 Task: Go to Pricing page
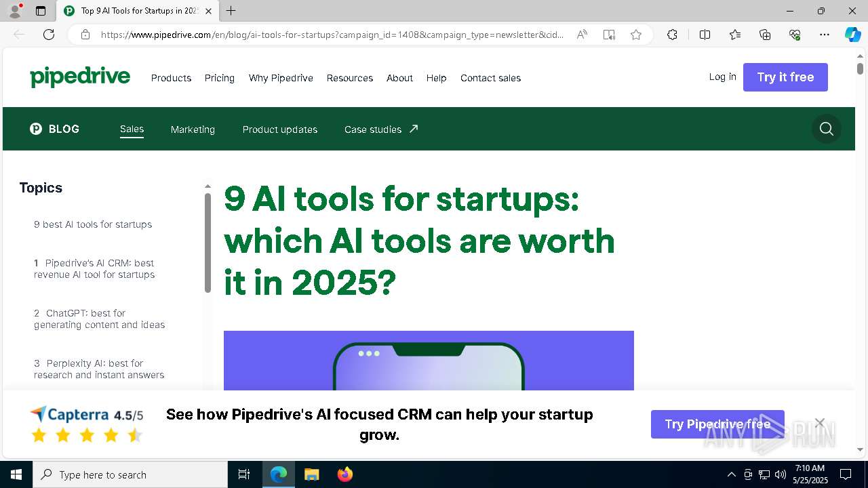[x=220, y=78]
